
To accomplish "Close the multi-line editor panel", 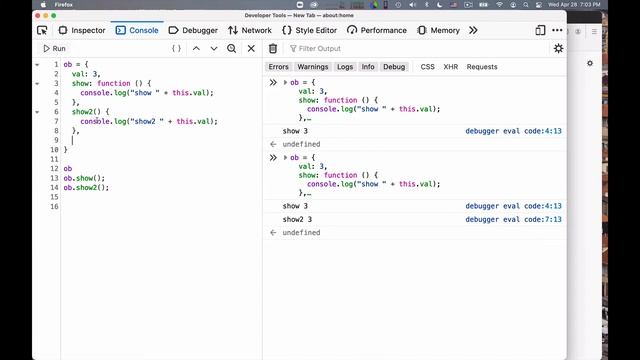I will 251,48.
